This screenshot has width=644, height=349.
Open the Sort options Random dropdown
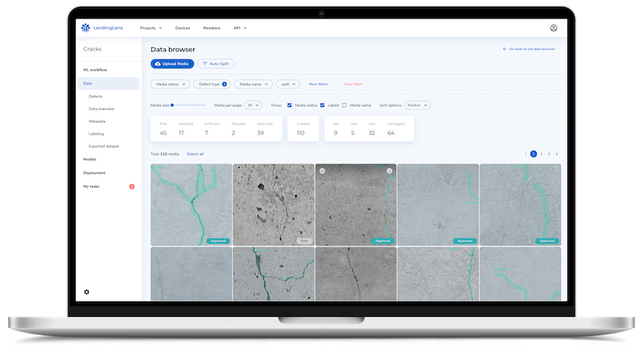point(417,105)
